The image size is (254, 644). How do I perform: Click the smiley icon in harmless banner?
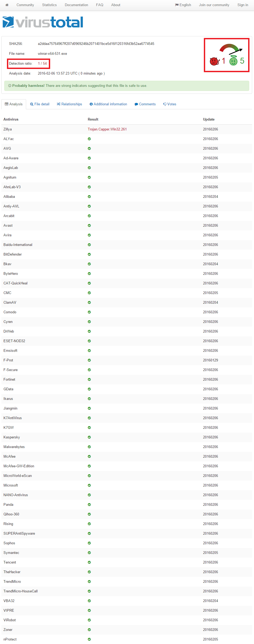[10, 86]
